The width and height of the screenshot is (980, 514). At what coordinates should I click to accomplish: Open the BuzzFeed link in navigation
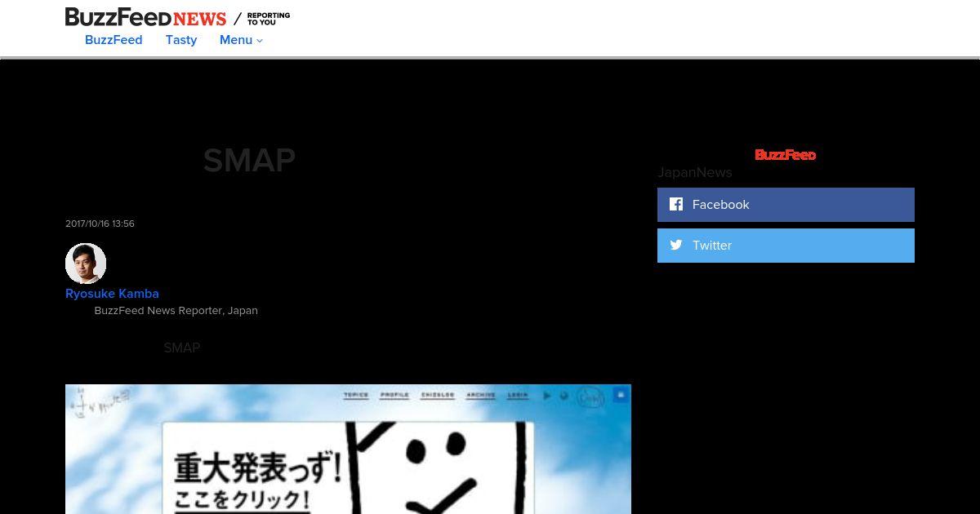(x=114, y=40)
